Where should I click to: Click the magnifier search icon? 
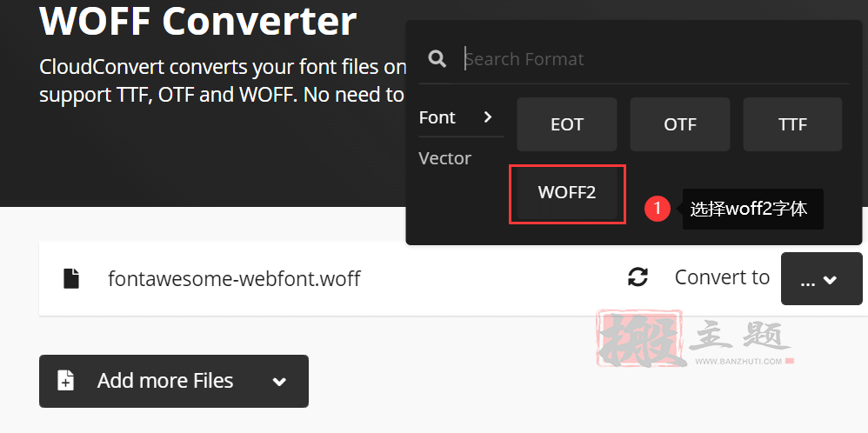[x=437, y=59]
